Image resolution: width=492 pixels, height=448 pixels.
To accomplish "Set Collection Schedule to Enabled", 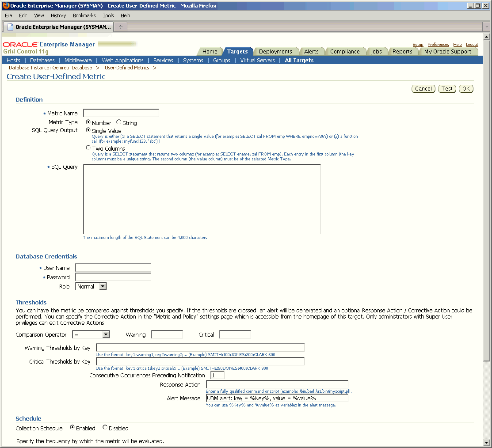I will 72,427.
